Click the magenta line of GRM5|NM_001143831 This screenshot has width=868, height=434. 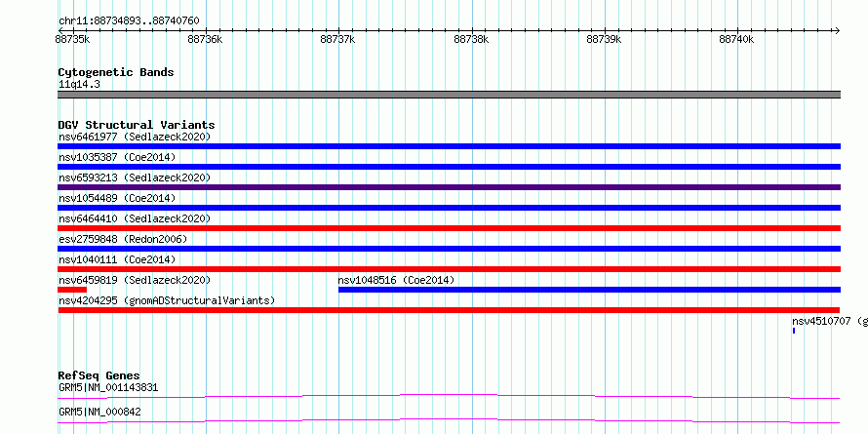(x=449, y=396)
